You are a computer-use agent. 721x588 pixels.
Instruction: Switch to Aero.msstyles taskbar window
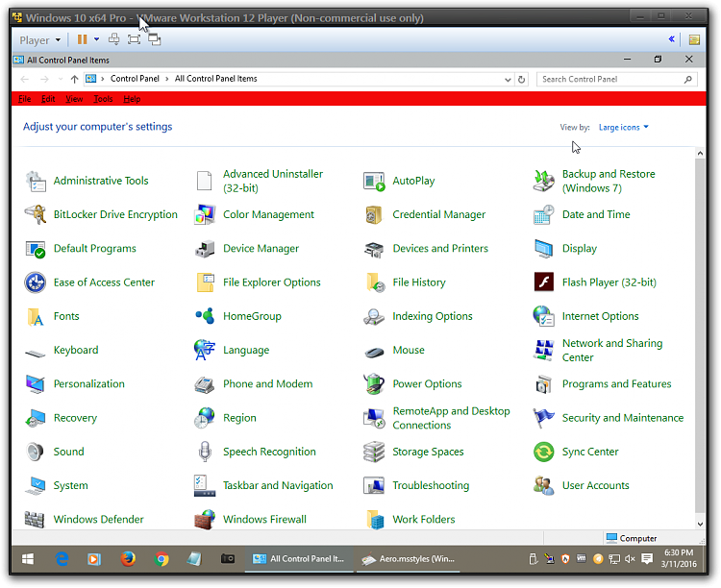pyautogui.click(x=409, y=558)
